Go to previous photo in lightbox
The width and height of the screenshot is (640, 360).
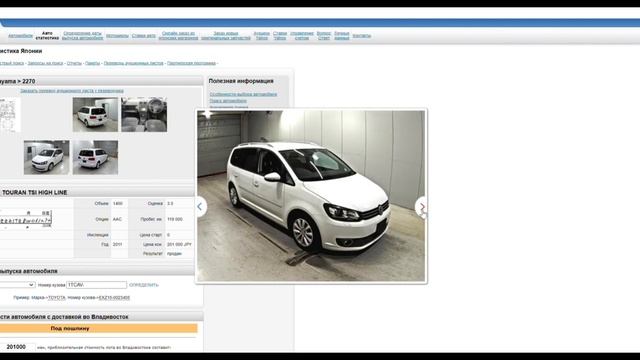pos(200,207)
